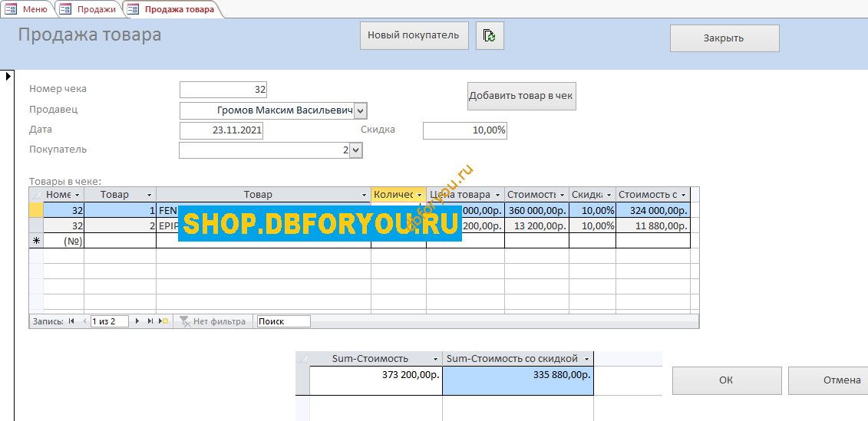The image size is (868, 421).
Task: Click total 373 200,00р. cell
Action: (x=376, y=380)
